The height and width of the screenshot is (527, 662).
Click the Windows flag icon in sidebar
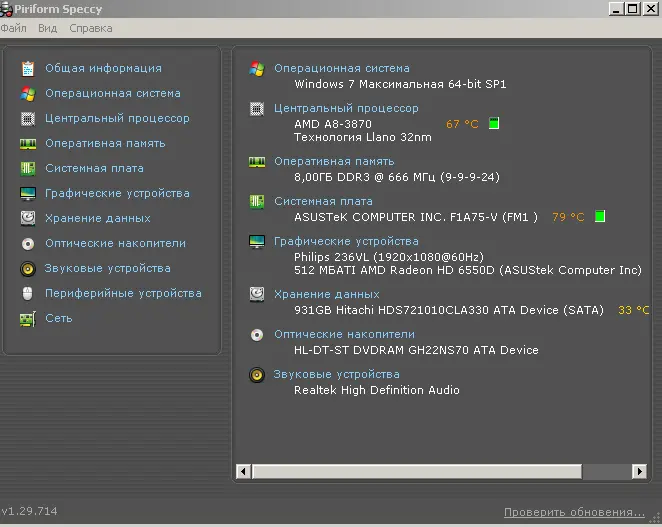pos(28,93)
